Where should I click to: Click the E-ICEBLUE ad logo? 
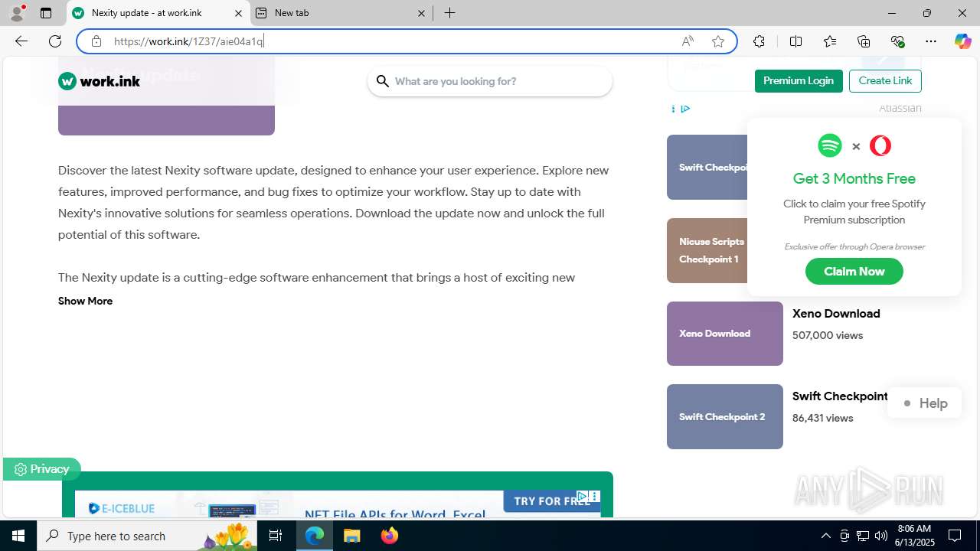[122, 508]
